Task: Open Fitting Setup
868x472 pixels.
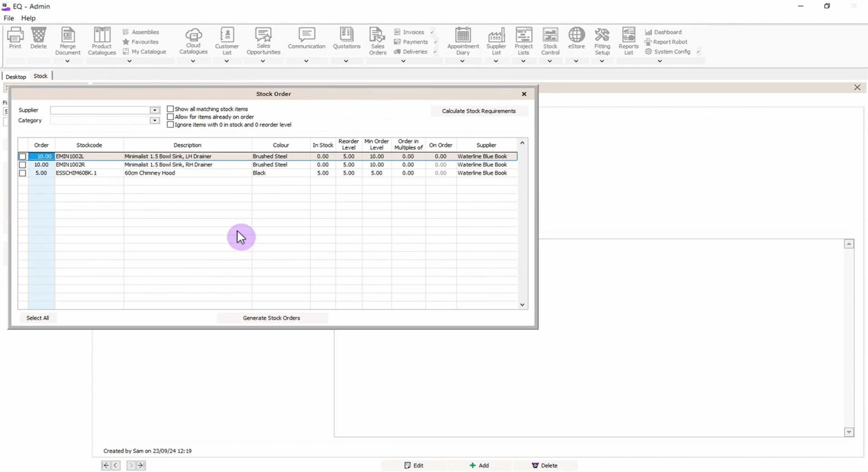Action: pyautogui.click(x=602, y=41)
